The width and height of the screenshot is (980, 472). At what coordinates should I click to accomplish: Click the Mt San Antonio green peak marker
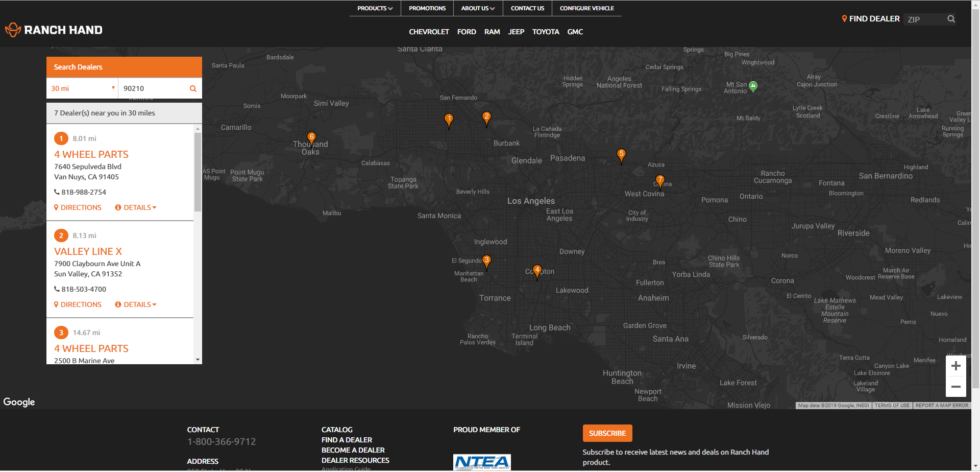[753, 86]
